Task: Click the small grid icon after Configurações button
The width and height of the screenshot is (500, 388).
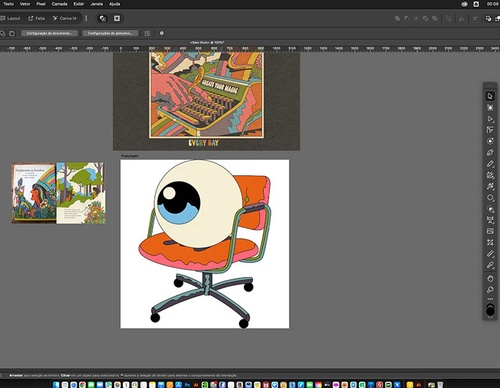Action: (147, 33)
